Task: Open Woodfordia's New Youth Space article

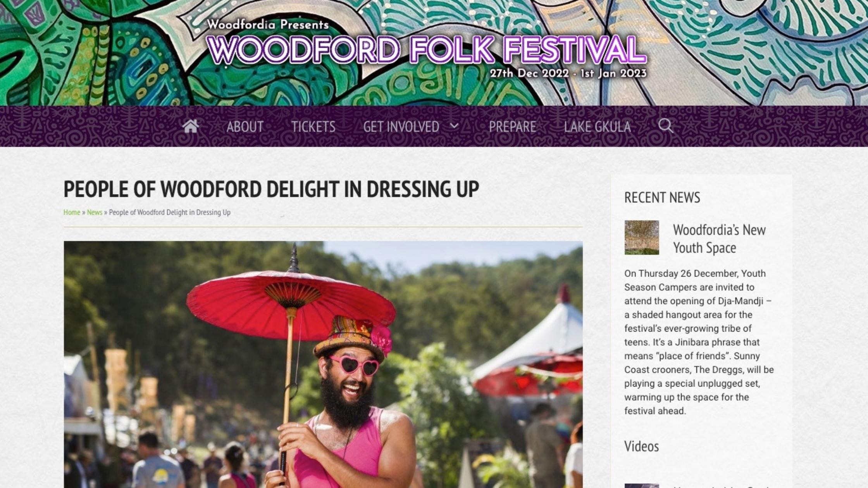Action: (719, 239)
